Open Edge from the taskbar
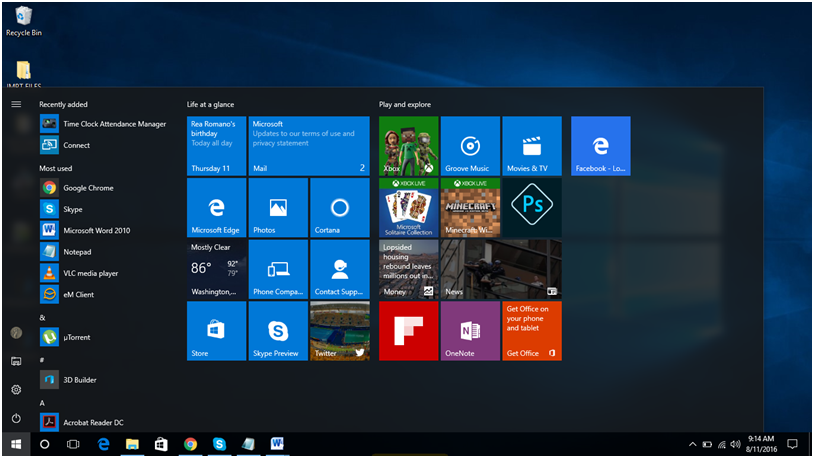Viewport: 814px width, 458px height. pos(103,444)
